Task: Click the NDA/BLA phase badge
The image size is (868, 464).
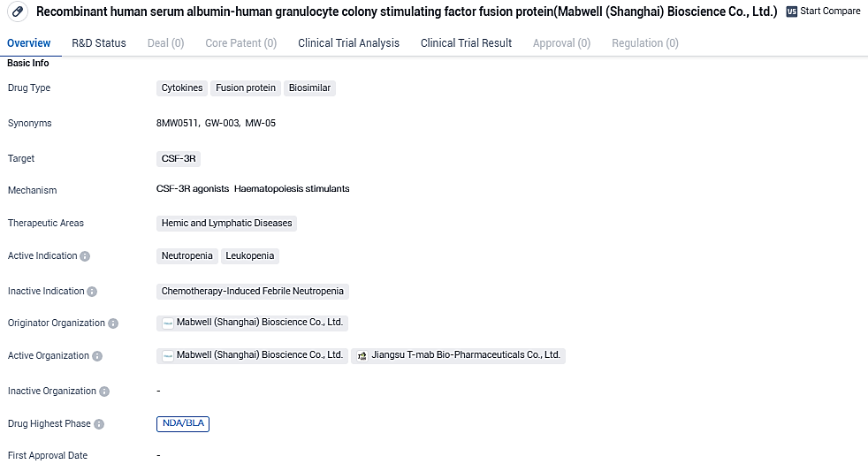Action: (183, 423)
